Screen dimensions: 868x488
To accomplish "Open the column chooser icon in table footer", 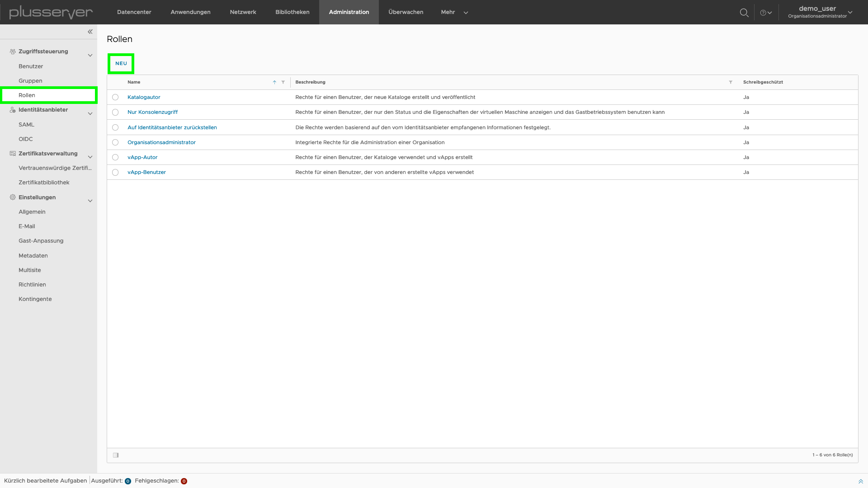I will coord(116,455).
